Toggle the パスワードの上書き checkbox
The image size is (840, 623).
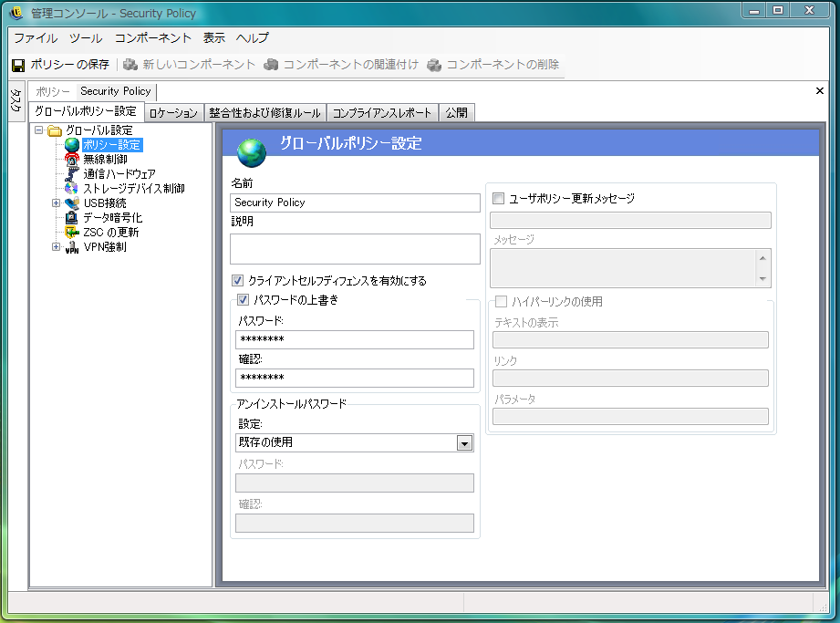click(243, 299)
